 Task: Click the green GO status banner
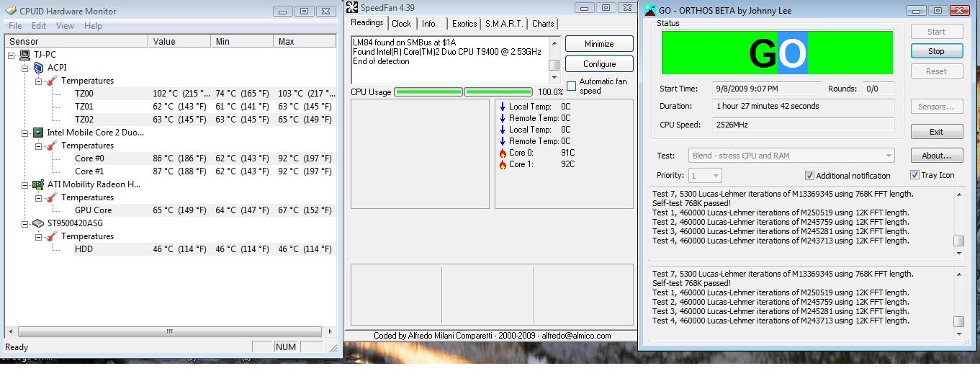point(777,53)
